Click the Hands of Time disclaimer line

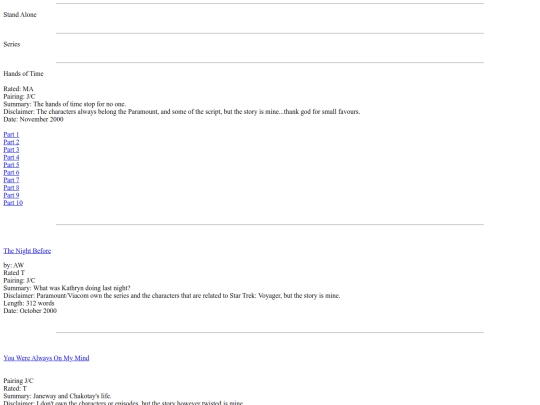click(182, 112)
